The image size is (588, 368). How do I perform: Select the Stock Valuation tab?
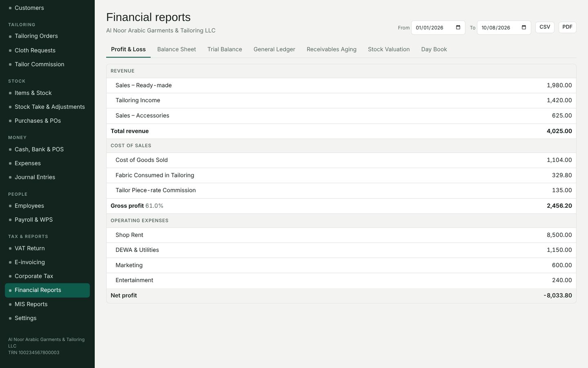tap(389, 49)
